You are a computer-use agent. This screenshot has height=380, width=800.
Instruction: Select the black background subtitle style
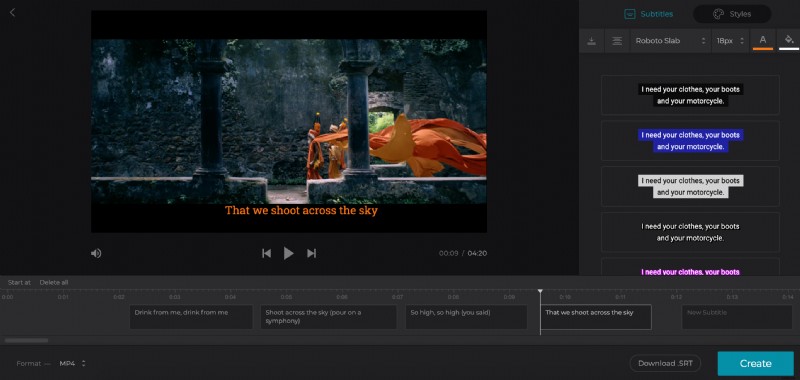coord(690,95)
